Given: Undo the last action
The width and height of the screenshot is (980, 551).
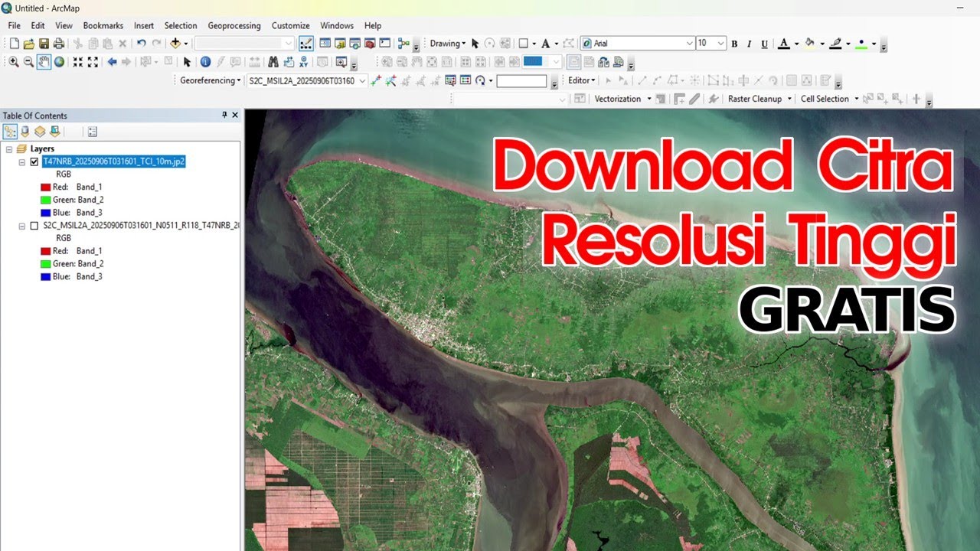Looking at the screenshot, I should point(141,44).
